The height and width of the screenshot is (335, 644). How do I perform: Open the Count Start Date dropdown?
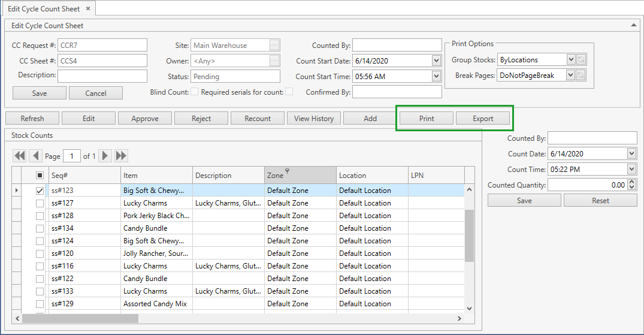[x=436, y=61]
